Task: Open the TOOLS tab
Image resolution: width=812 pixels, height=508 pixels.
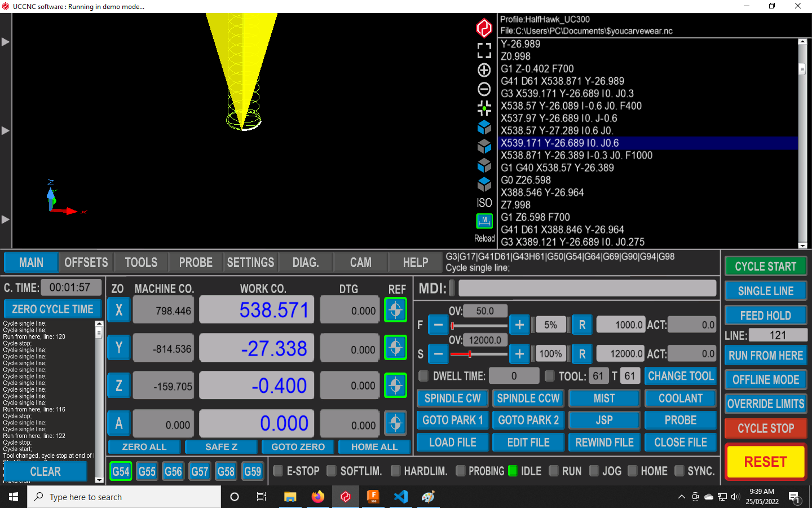Action: tap(141, 262)
